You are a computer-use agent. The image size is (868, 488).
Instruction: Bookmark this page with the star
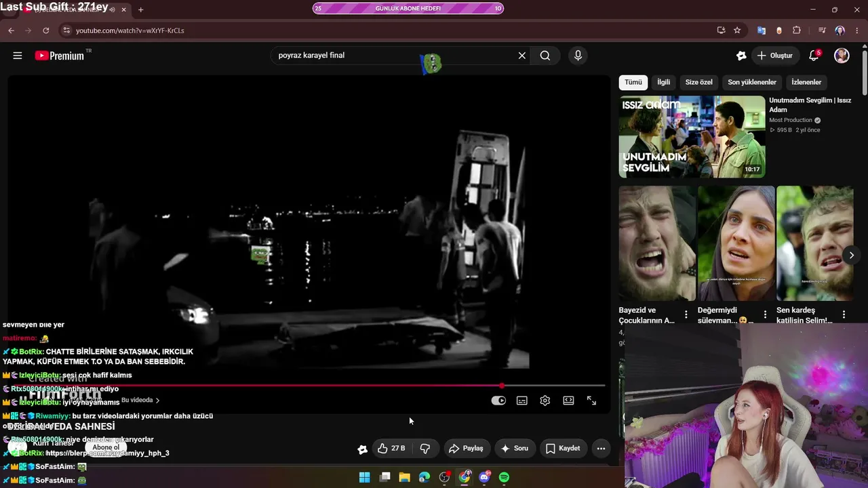737,30
